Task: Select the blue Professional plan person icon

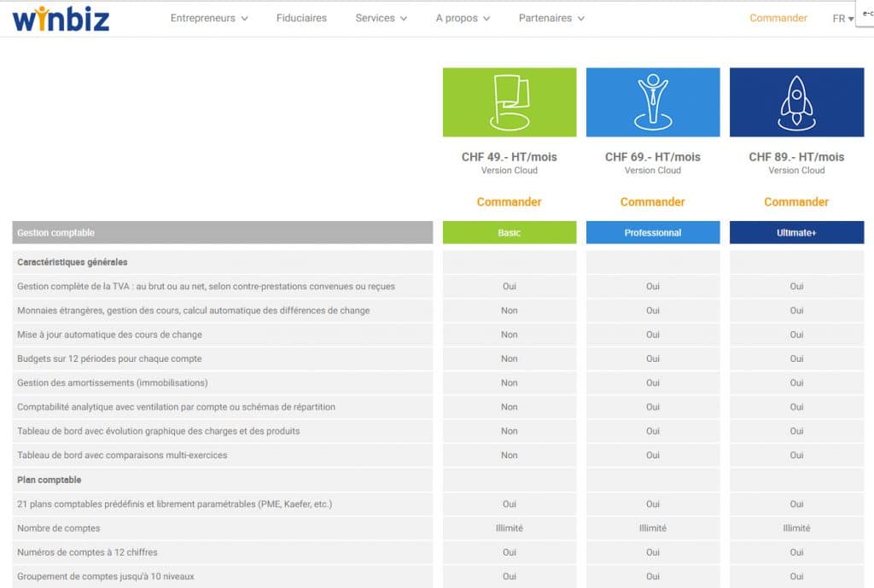Action: tap(653, 102)
